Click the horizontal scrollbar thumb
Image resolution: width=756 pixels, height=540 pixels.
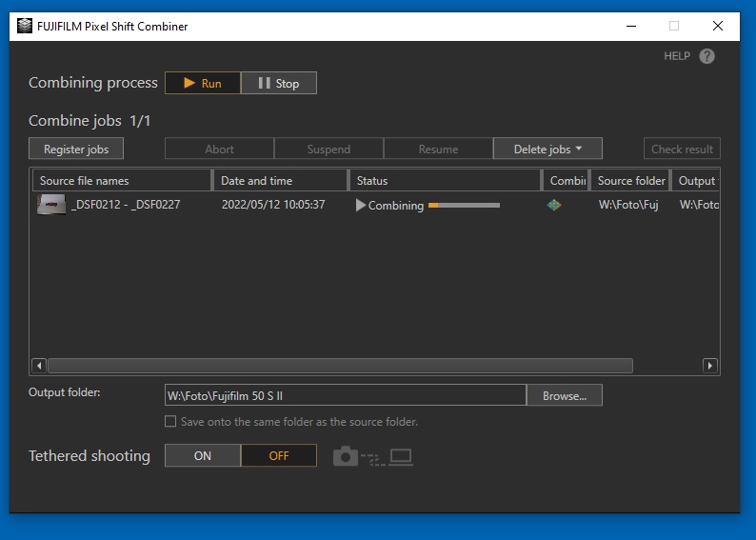pyautogui.click(x=341, y=366)
